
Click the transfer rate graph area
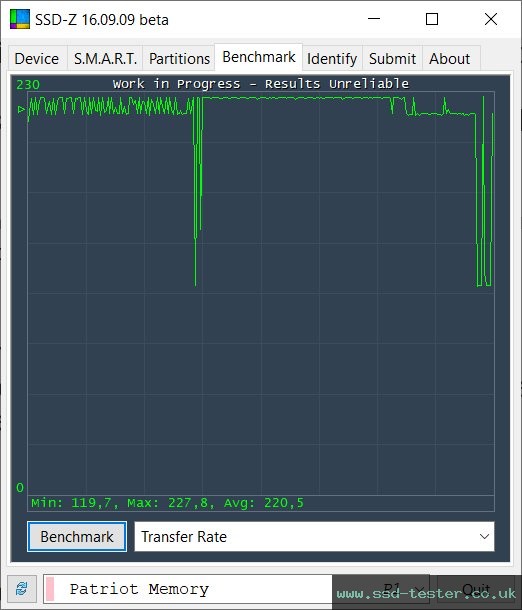(261, 293)
